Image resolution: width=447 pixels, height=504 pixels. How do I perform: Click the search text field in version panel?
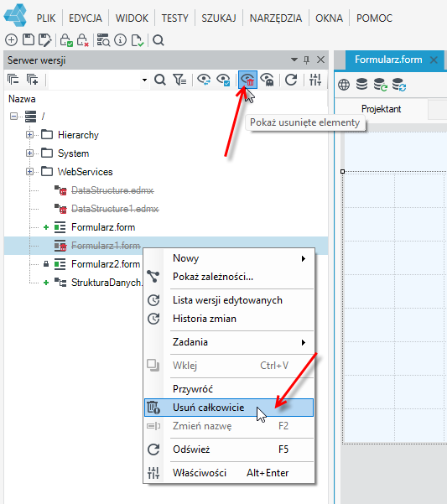(95, 80)
